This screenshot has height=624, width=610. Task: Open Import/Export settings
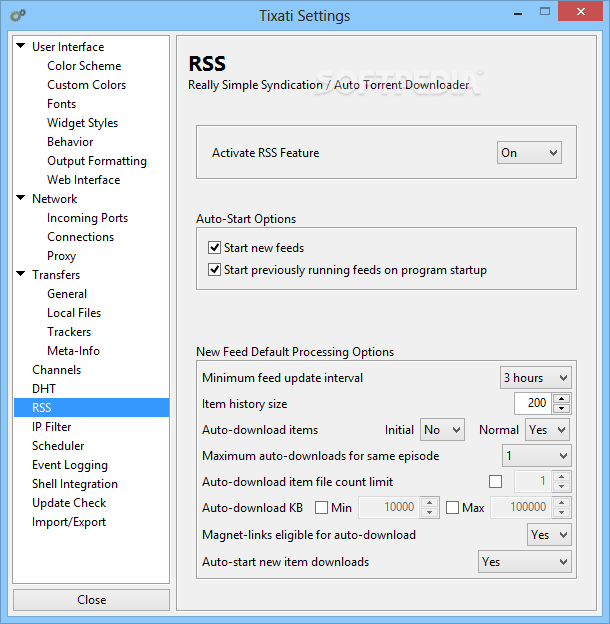[69, 522]
